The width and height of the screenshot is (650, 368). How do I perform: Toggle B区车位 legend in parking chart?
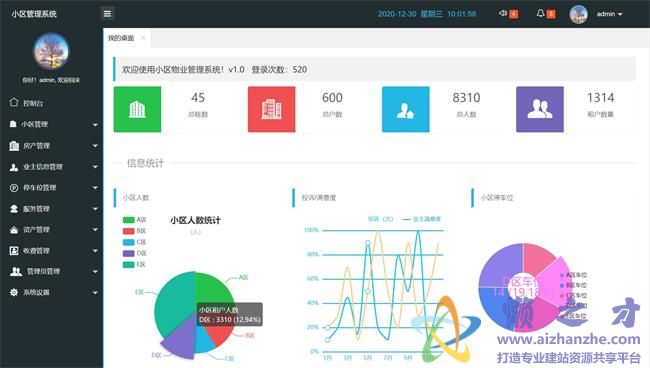(x=573, y=285)
